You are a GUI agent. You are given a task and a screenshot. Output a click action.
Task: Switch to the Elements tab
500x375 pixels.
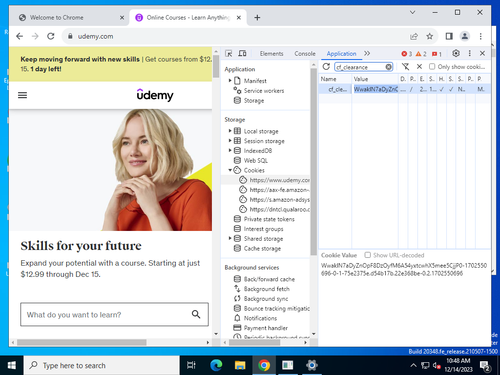[x=271, y=54]
